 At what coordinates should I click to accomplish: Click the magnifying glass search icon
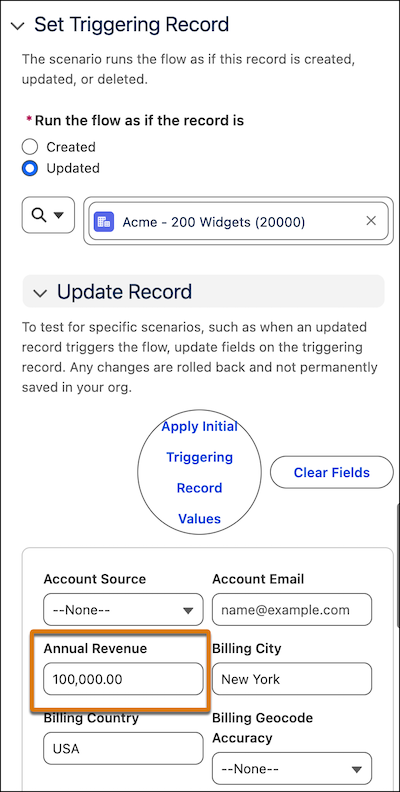tap(39, 215)
